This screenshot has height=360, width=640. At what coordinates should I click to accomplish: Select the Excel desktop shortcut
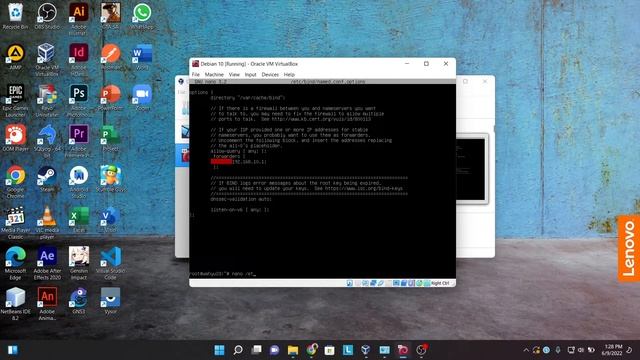coord(79,220)
